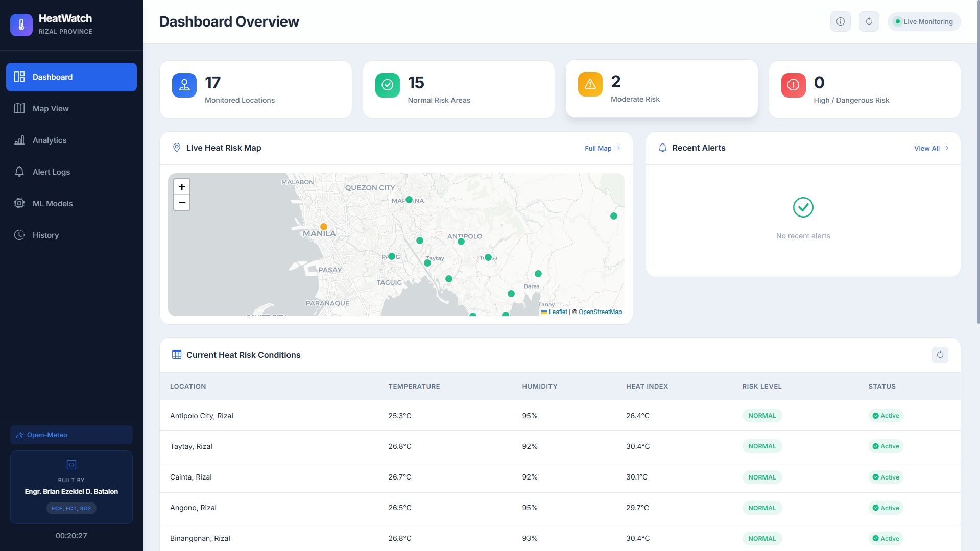Open the Full Map link
Image resolution: width=980 pixels, height=551 pixels.
click(x=602, y=148)
